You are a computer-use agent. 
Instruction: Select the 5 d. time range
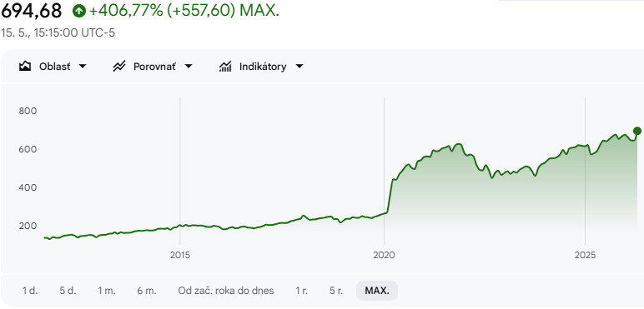pyautogui.click(x=68, y=291)
